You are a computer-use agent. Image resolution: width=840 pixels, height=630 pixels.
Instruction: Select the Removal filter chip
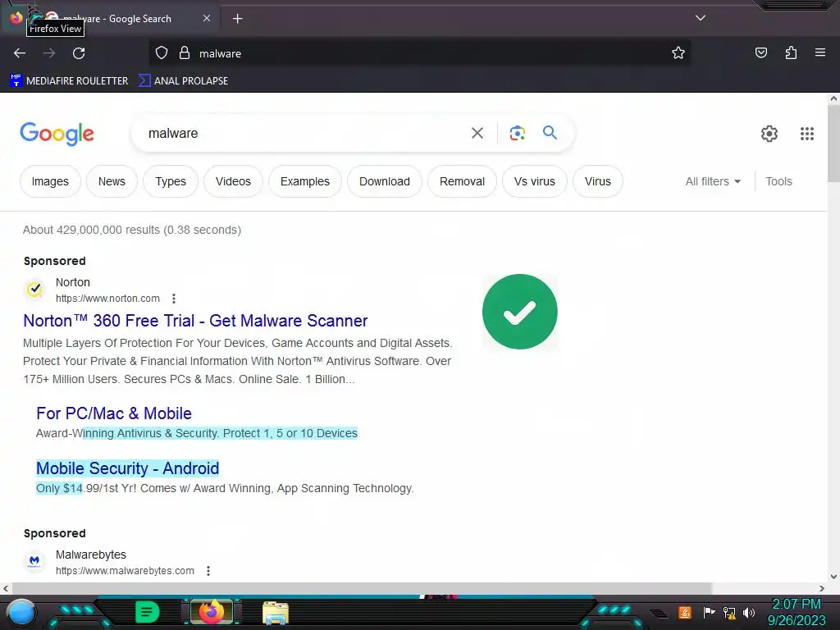click(463, 181)
